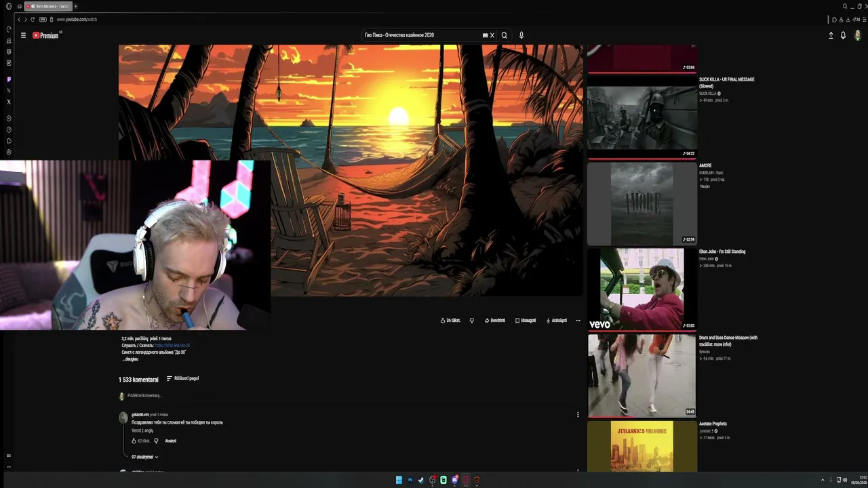Open a new browser tab with plus

75,6
